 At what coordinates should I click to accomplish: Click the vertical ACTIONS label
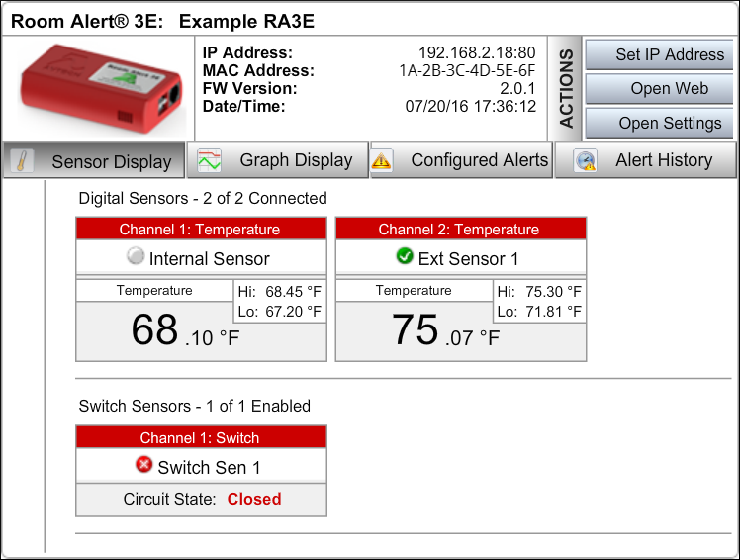[567, 89]
